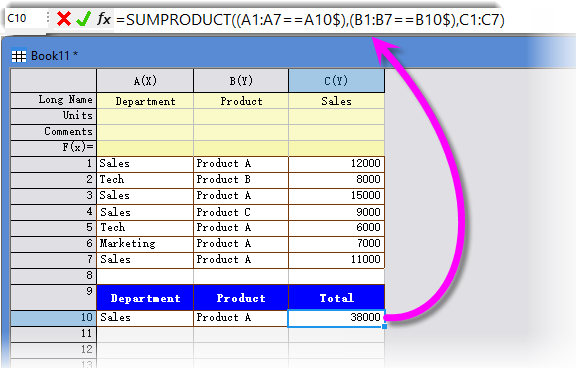Select the yellow Product long name cell
This screenshot has height=368, width=576.
241,101
